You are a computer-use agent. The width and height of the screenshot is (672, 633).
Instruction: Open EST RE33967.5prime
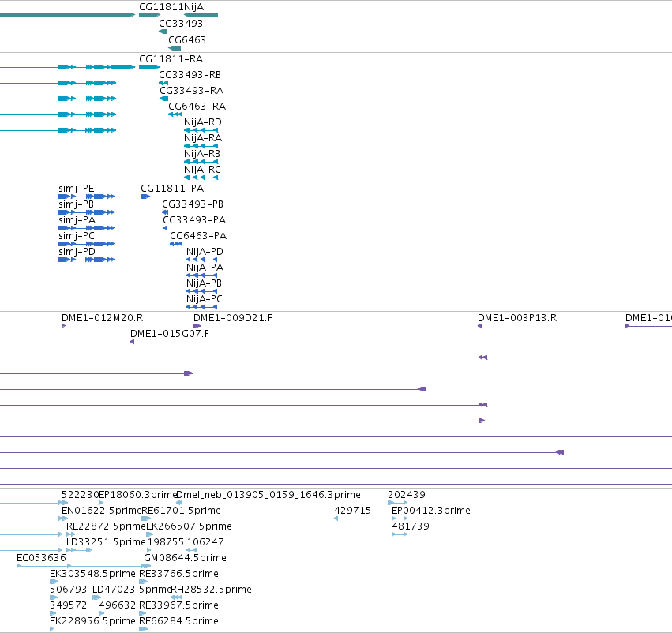point(178,605)
